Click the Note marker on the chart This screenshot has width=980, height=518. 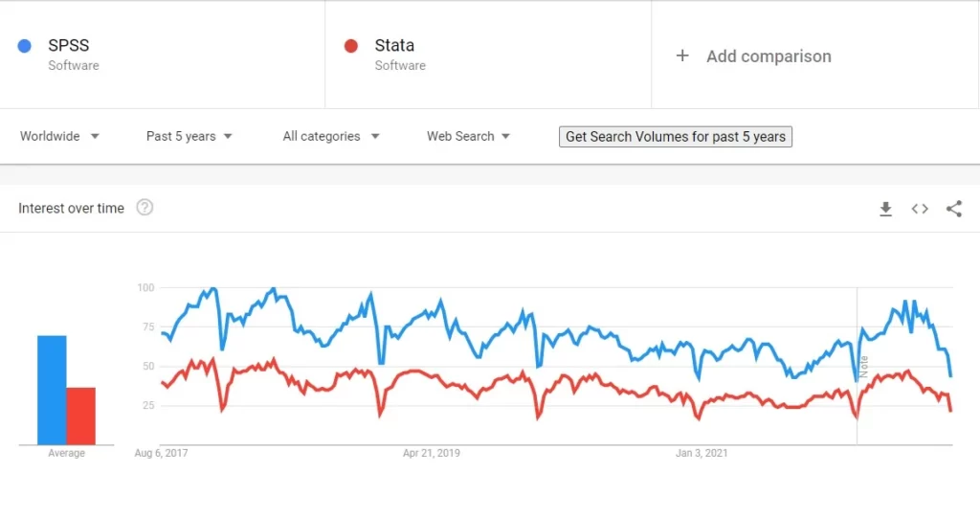tap(864, 367)
